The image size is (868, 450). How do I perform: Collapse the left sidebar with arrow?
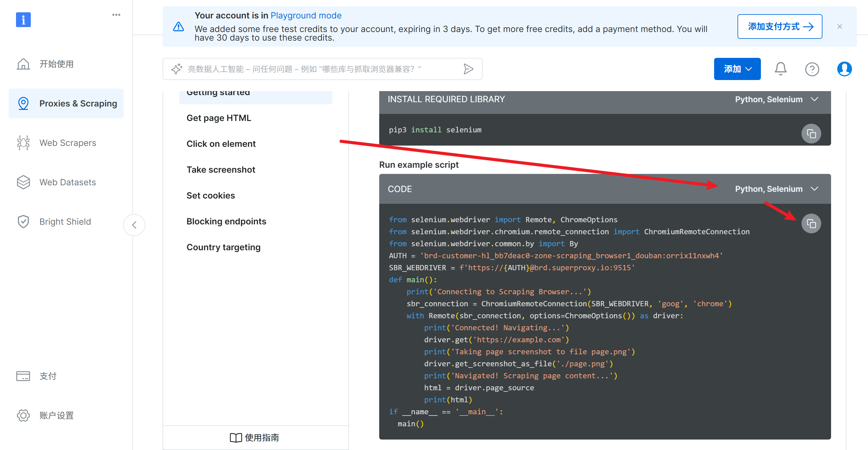point(134,225)
